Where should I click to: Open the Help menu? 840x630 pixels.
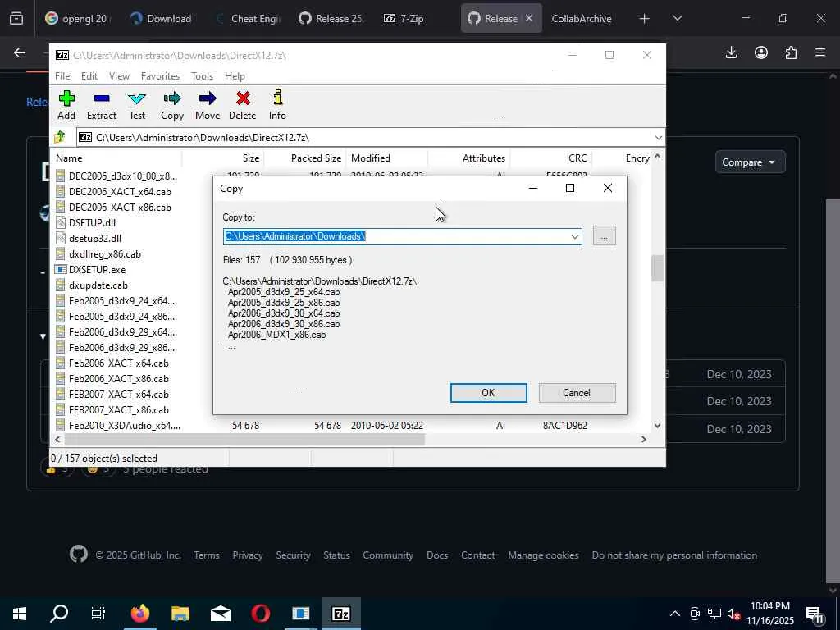[235, 76]
